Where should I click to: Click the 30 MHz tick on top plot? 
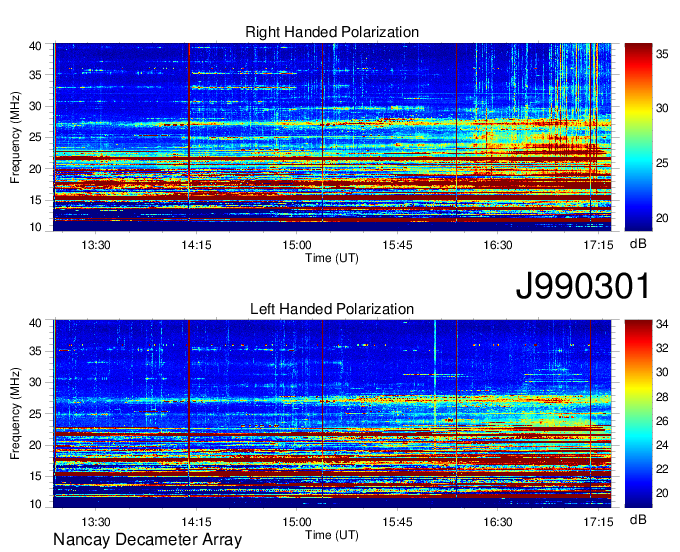[35, 106]
